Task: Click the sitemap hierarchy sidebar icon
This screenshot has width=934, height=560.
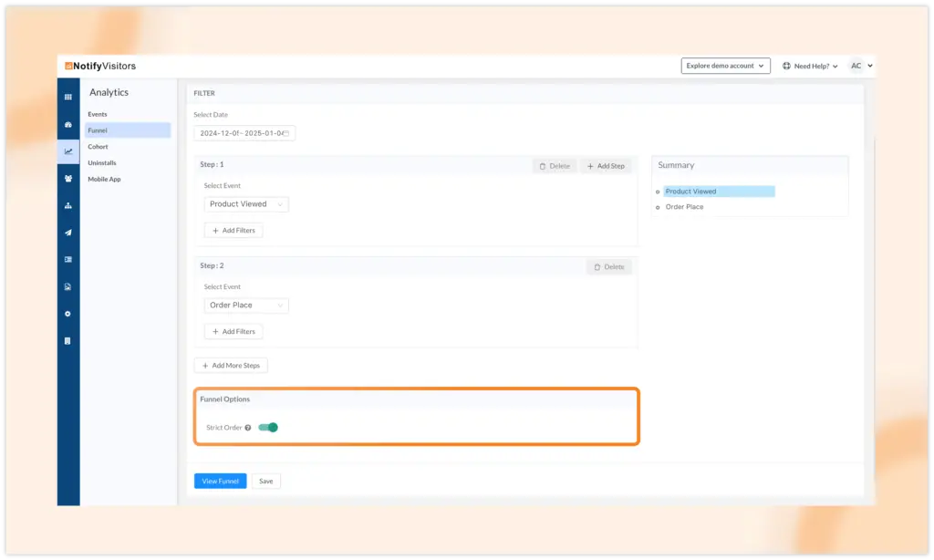Action: click(x=67, y=205)
